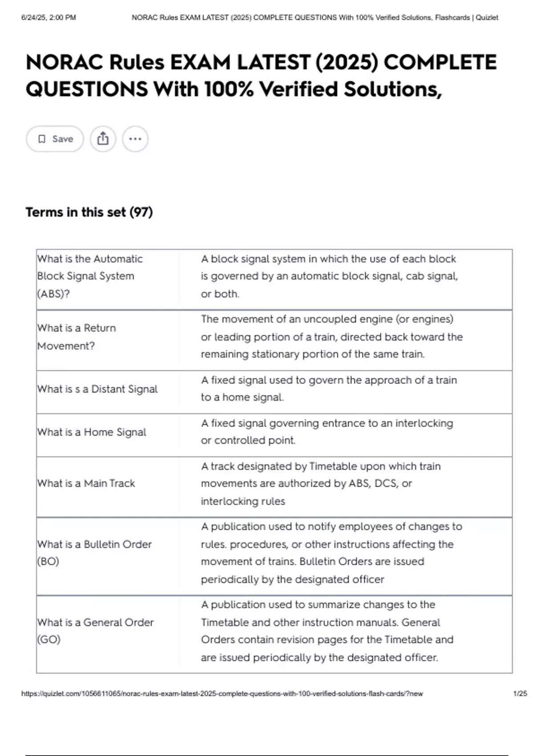Open the three-dots more options menu
This screenshot has width=534, height=756.
pyautogui.click(x=135, y=139)
